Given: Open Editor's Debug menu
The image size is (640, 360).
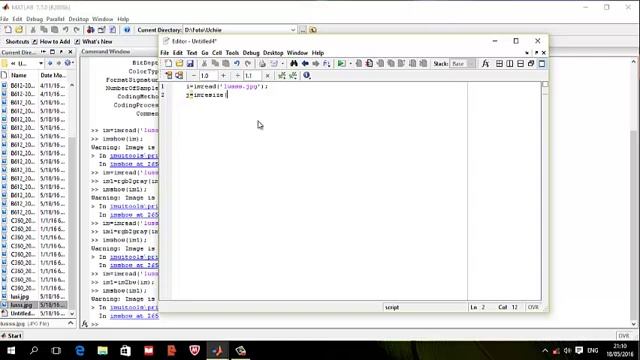Looking at the screenshot, I should [x=251, y=53].
